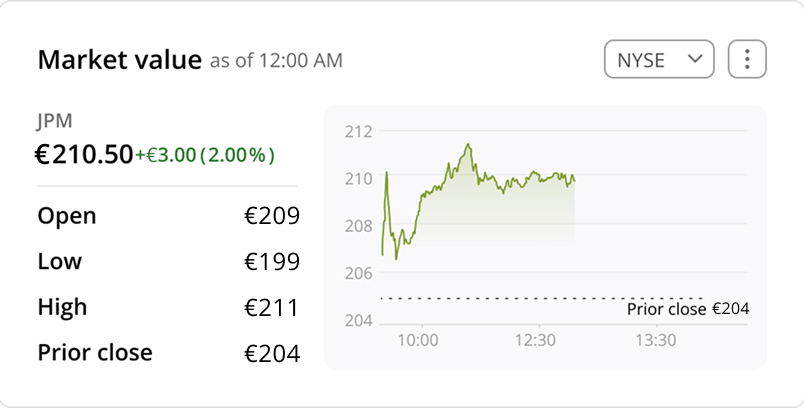
Task: Click the 10:00 time axis label
Action: coord(418,340)
